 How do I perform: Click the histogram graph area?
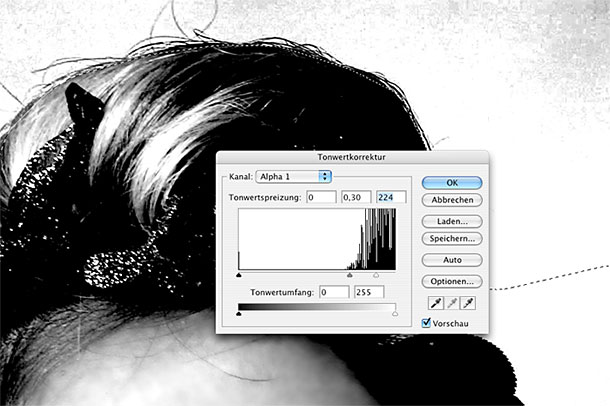coord(317,239)
